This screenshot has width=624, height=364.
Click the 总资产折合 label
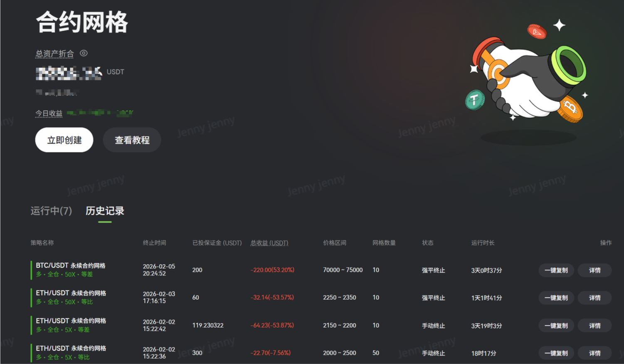(x=54, y=54)
